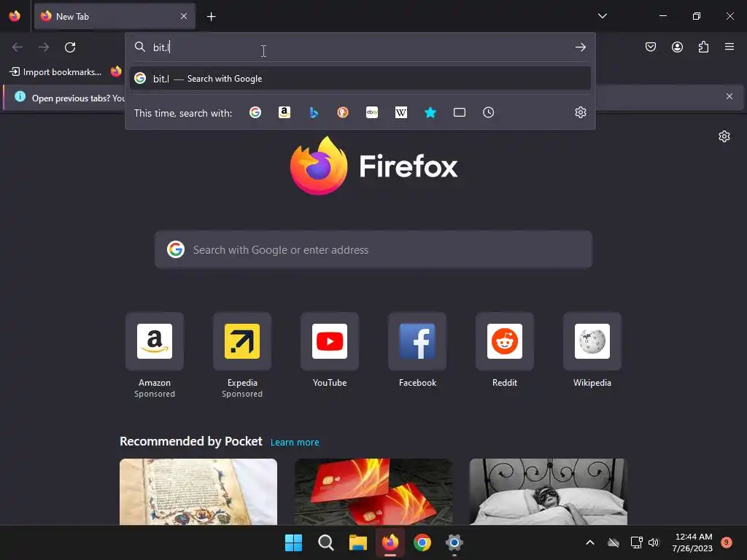This screenshot has width=747, height=560.
Task: Search open tabs using the tab icon
Action: click(460, 112)
